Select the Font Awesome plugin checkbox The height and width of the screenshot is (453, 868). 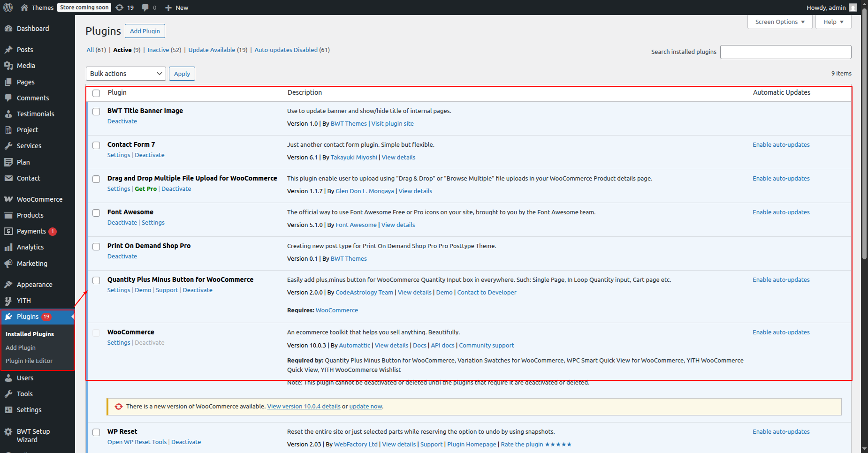click(96, 213)
